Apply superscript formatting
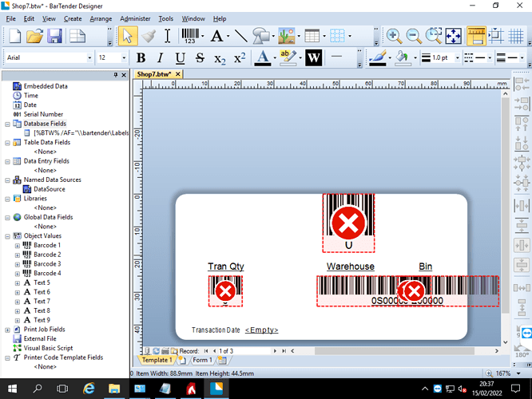The image size is (532, 399). pyautogui.click(x=240, y=58)
